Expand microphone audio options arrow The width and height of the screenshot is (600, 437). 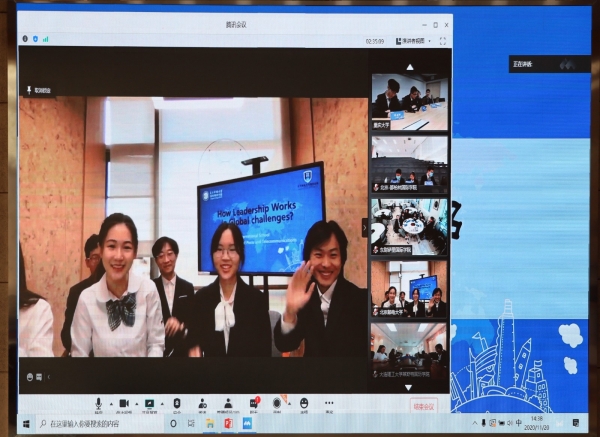point(108,403)
